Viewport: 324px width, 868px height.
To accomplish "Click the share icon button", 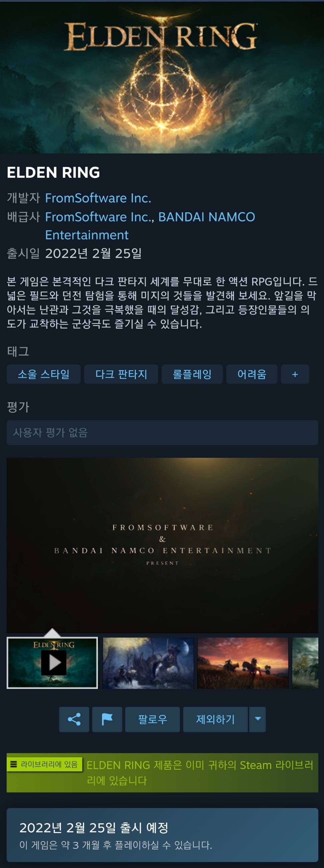I will (x=74, y=719).
